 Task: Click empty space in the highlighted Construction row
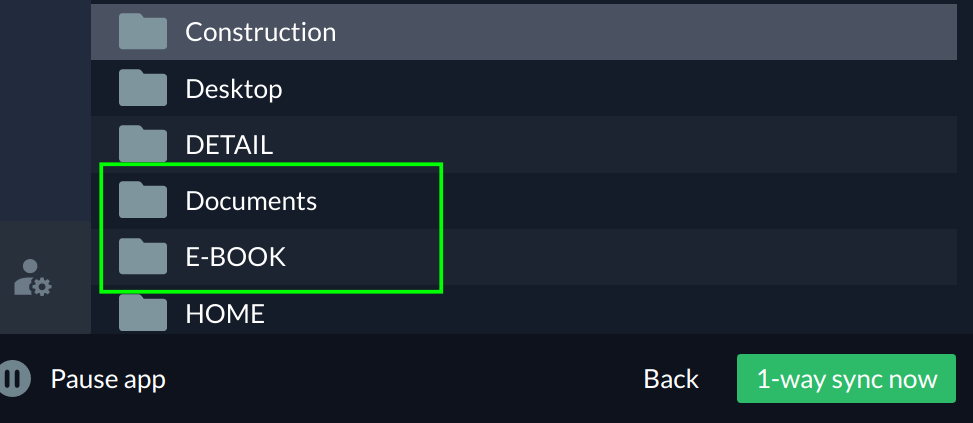point(650,32)
